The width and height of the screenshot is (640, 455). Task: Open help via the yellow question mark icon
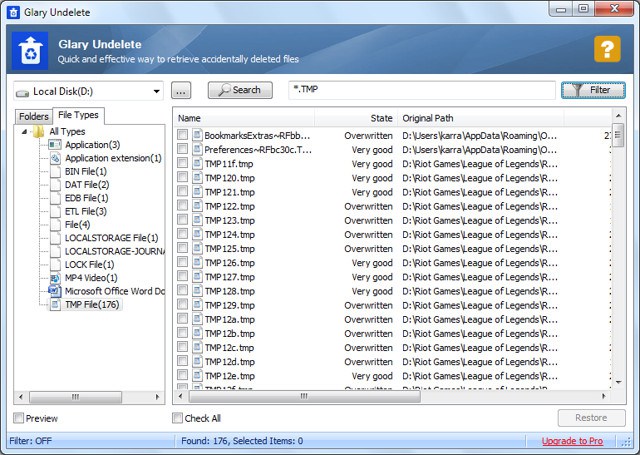pos(607,49)
